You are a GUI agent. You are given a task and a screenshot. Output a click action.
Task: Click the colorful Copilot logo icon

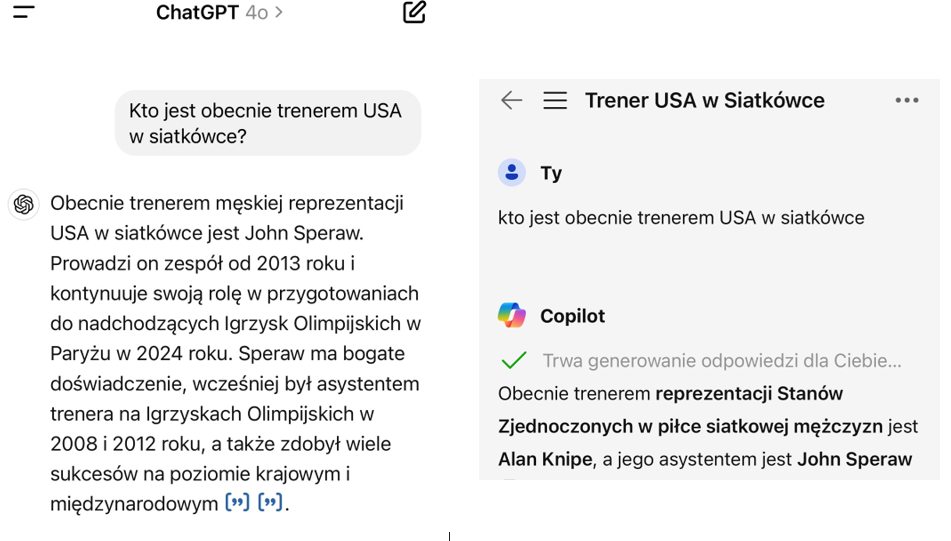click(512, 316)
